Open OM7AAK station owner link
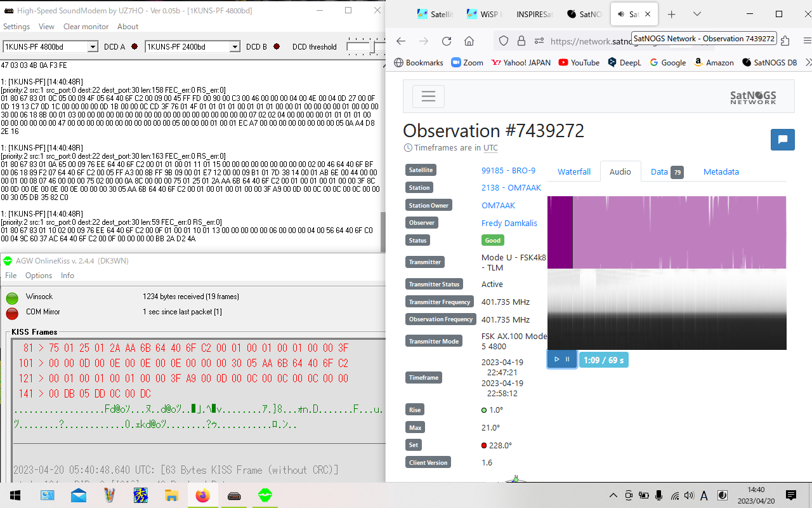This screenshot has width=812, height=508. click(x=498, y=205)
